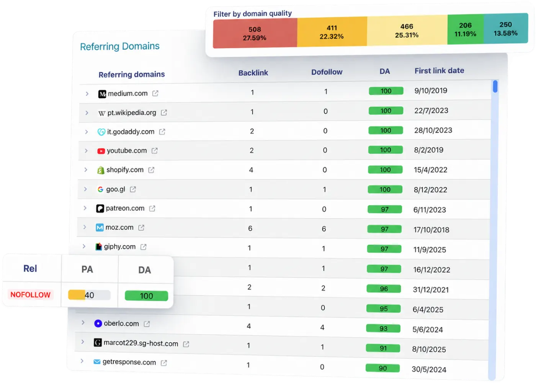Expand the it.godaddy.com row
Image resolution: width=536 pixels, height=392 pixels.
click(x=86, y=132)
